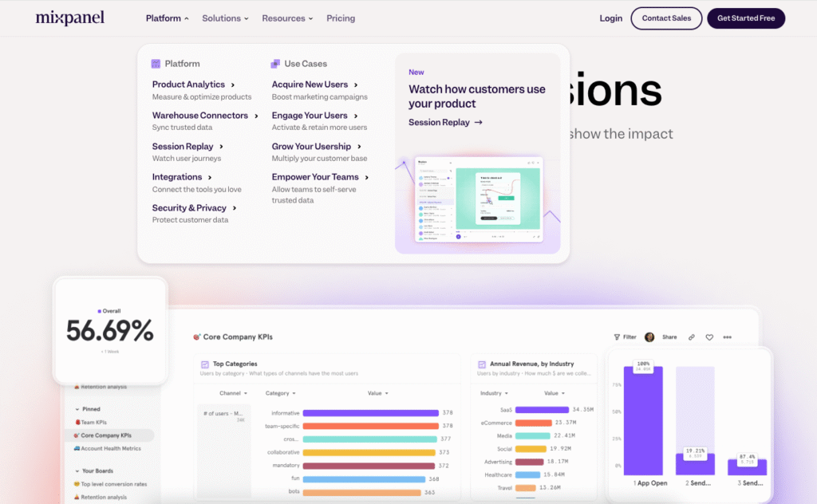
Task: Click the App Open funnel bar
Action: click(643, 421)
